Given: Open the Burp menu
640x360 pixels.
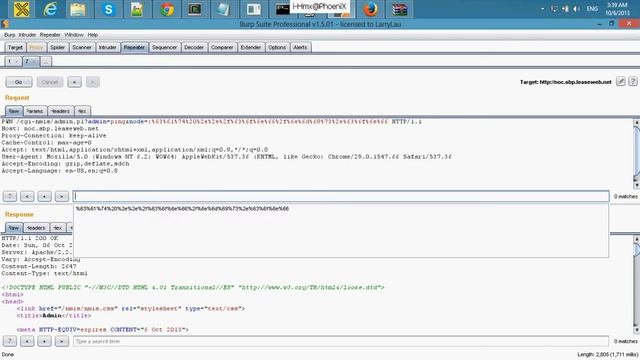Looking at the screenshot, I should point(9,35).
